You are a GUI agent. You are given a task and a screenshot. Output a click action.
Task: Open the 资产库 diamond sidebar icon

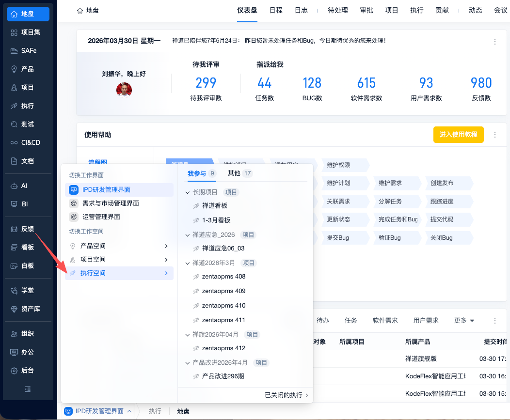point(14,309)
